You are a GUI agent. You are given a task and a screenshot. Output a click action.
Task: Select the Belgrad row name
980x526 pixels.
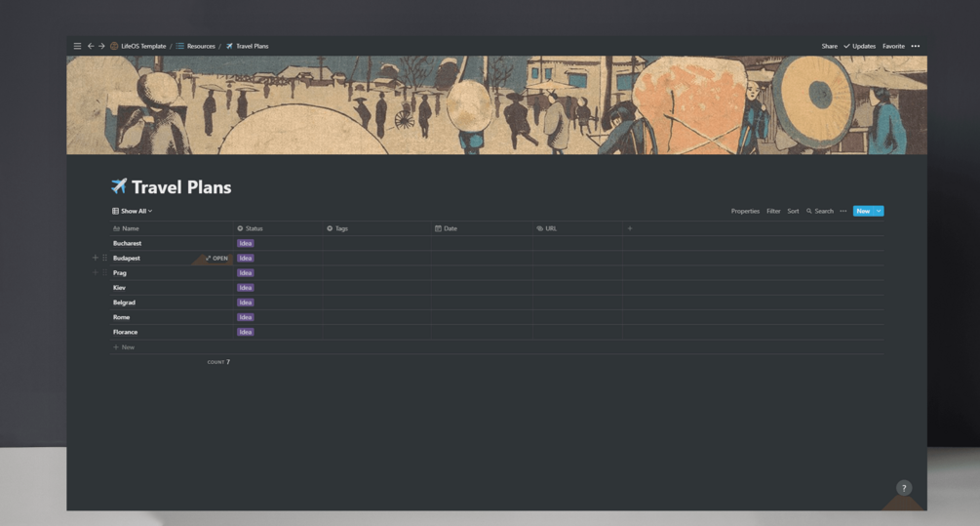point(124,303)
